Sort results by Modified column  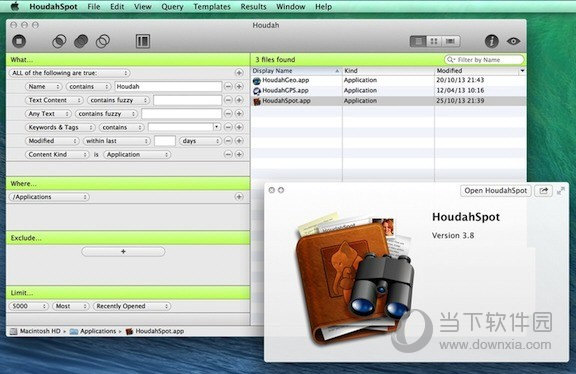point(477,71)
